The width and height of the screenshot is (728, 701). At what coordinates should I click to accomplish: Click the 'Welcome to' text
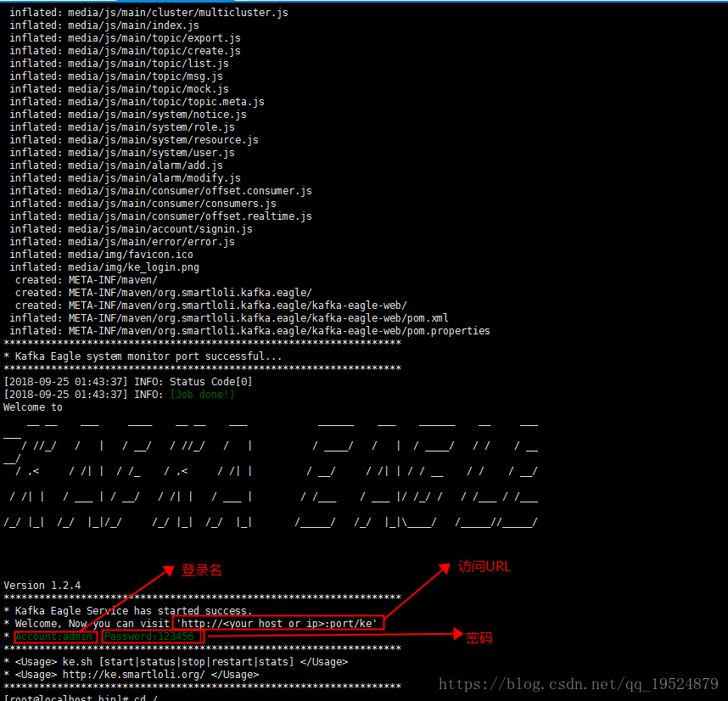[33, 407]
